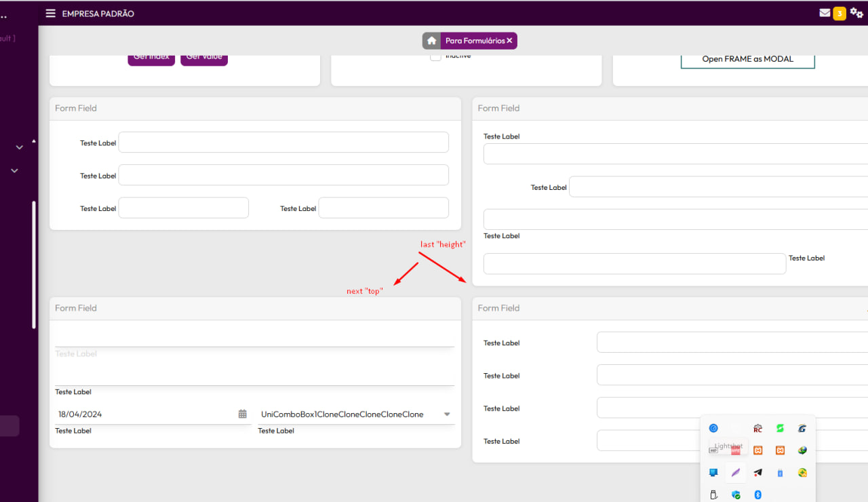Click the purple feather Lightshot tray icon

coord(736,472)
